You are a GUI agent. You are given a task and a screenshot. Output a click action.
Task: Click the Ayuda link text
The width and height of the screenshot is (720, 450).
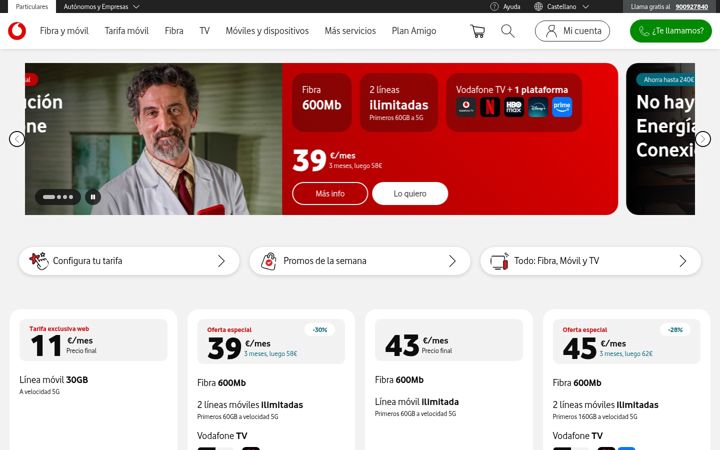512,6
